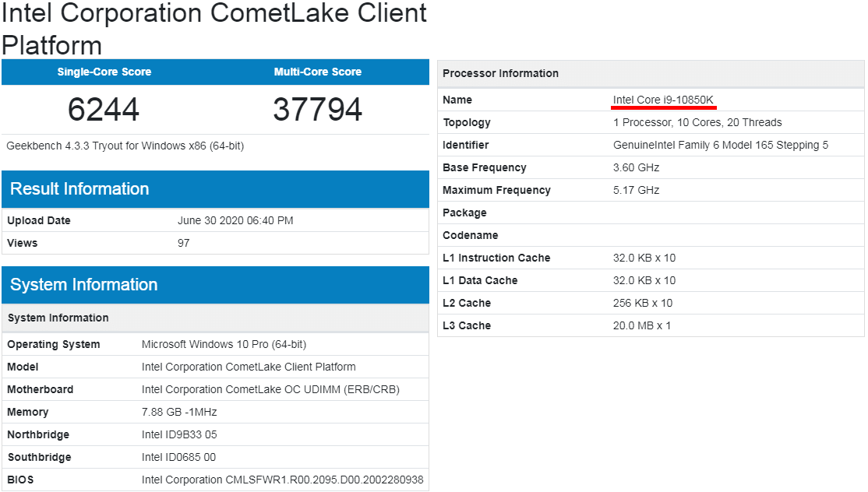The image size is (868, 492).
Task: Select the Multi-Core Score header
Action: point(318,72)
